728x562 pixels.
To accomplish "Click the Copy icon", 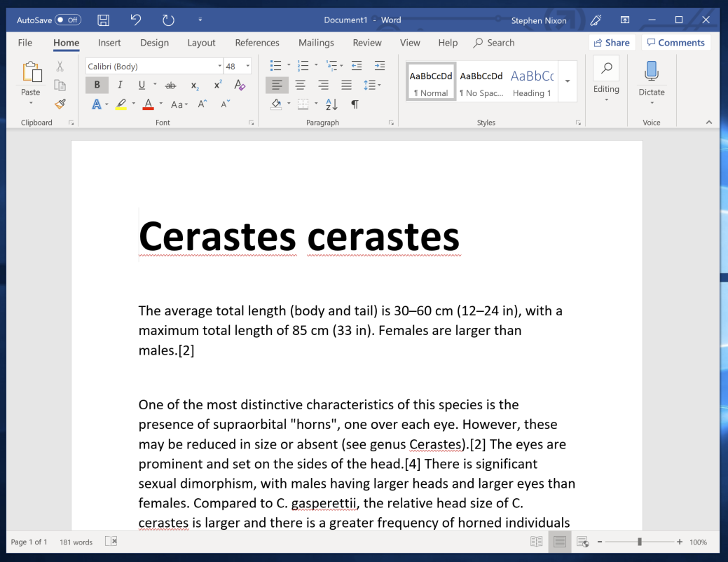I will click(x=60, y=85).
